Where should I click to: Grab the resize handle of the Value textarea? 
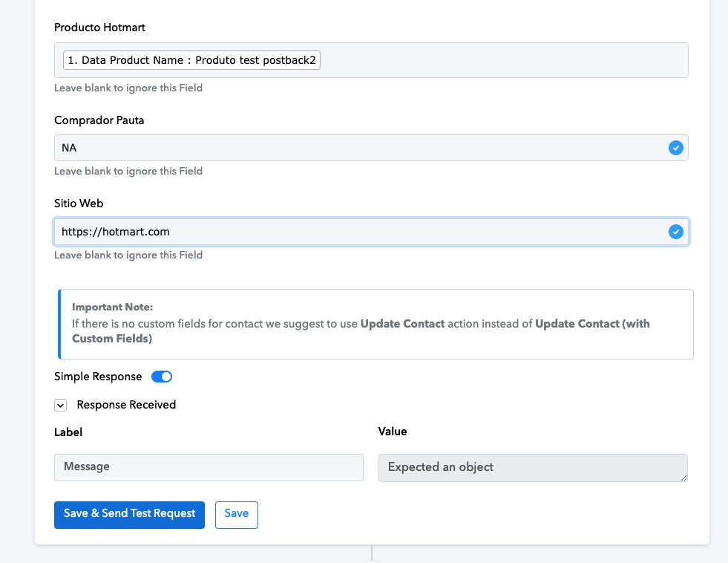point(684,478)
